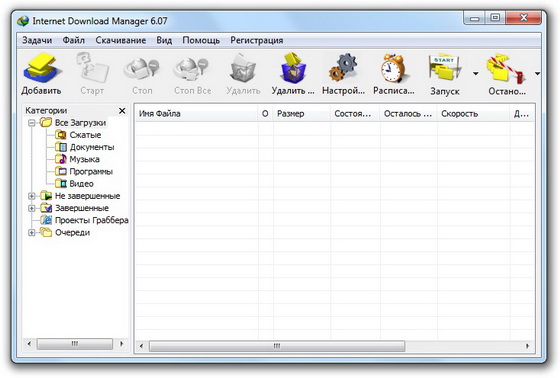Maximize the Internet Download Manager window
Screen dimensions: 560x378
tap(495, 18)
